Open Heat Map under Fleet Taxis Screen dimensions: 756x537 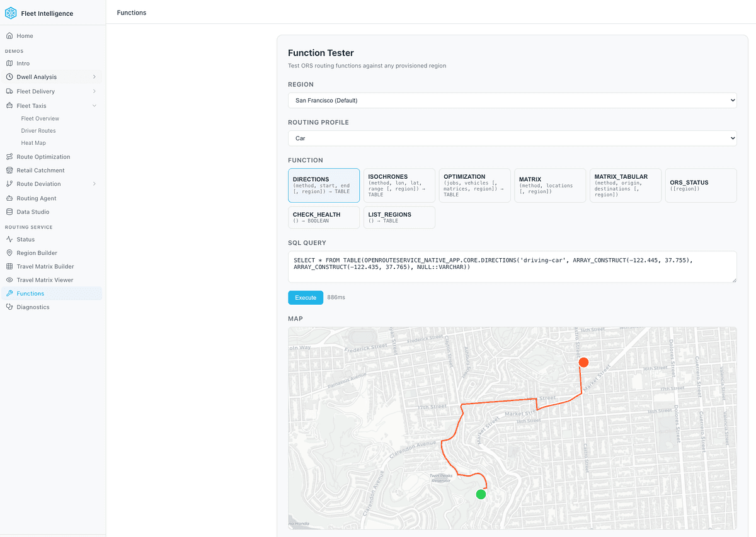[33, 143]
